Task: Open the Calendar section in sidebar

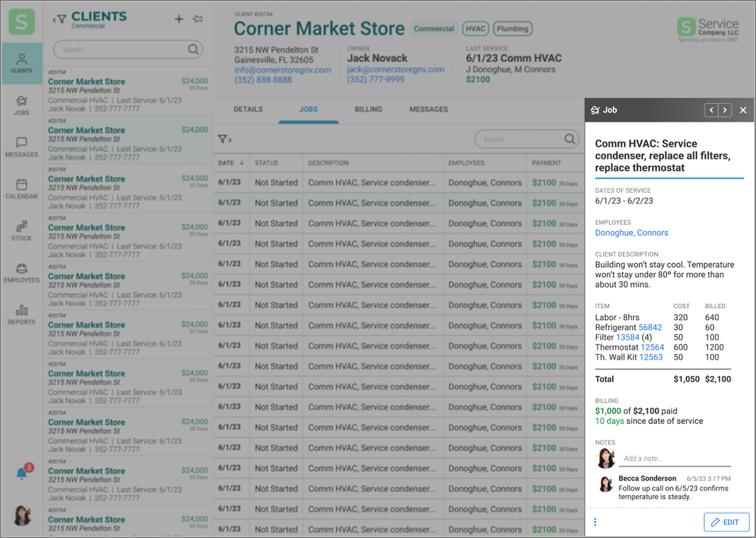Action: click(x=21, y=189)
